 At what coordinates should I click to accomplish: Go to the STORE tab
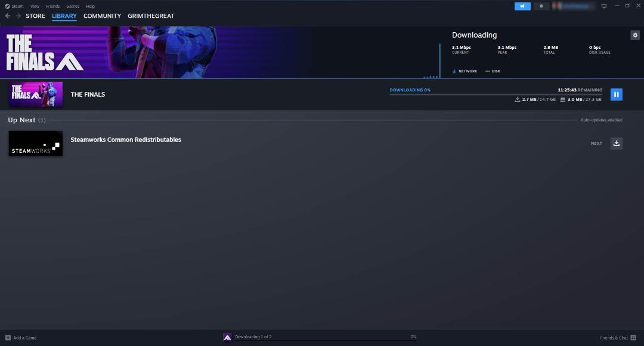(35, 16)
